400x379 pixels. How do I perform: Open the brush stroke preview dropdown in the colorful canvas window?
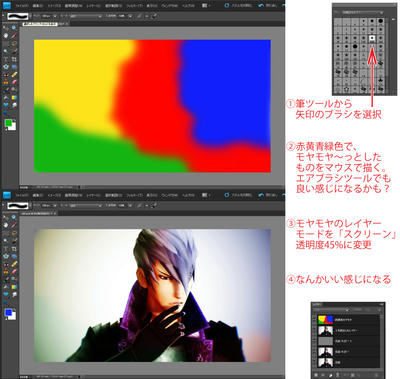coord(18,16)
